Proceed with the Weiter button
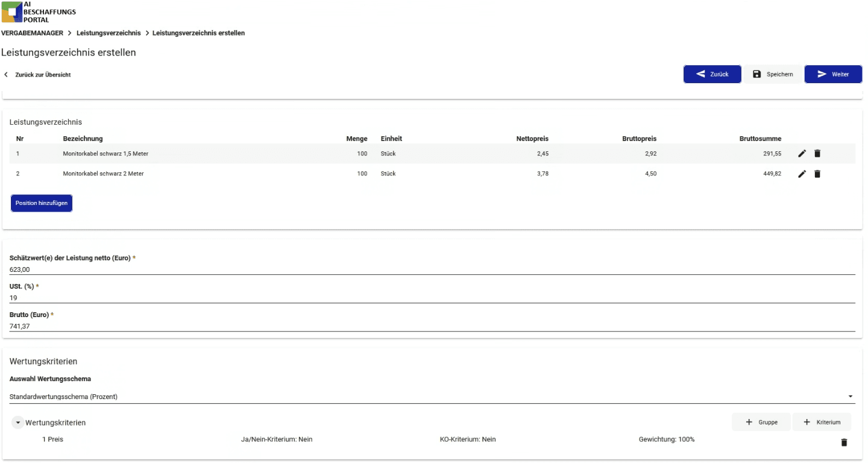The height and width of the screenshot is (463, 868). click(x=833, y=74)
